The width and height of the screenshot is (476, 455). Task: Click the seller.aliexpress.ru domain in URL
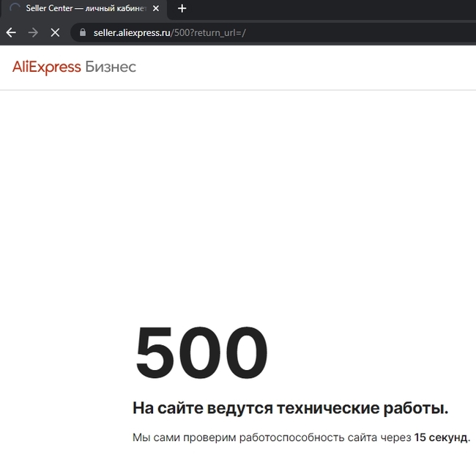(x=132, y=32)
